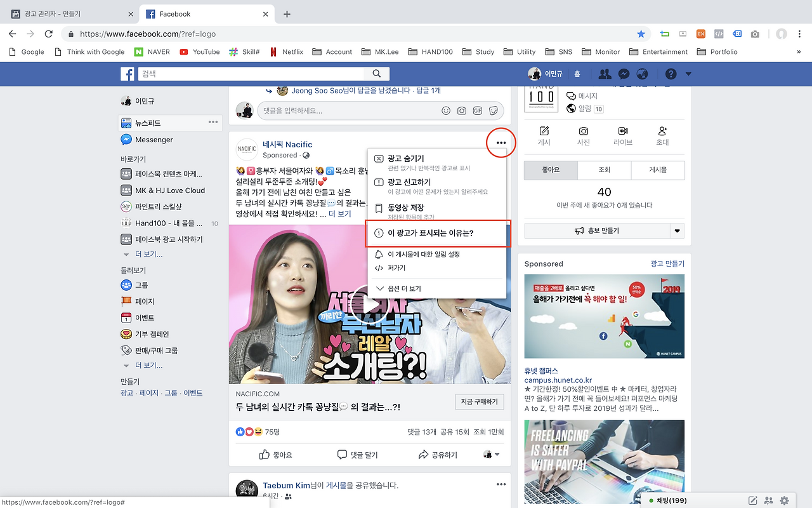812x508 pixels.
Task: Open the Study bookmarks folder
Action: click(x=478, y=52)
